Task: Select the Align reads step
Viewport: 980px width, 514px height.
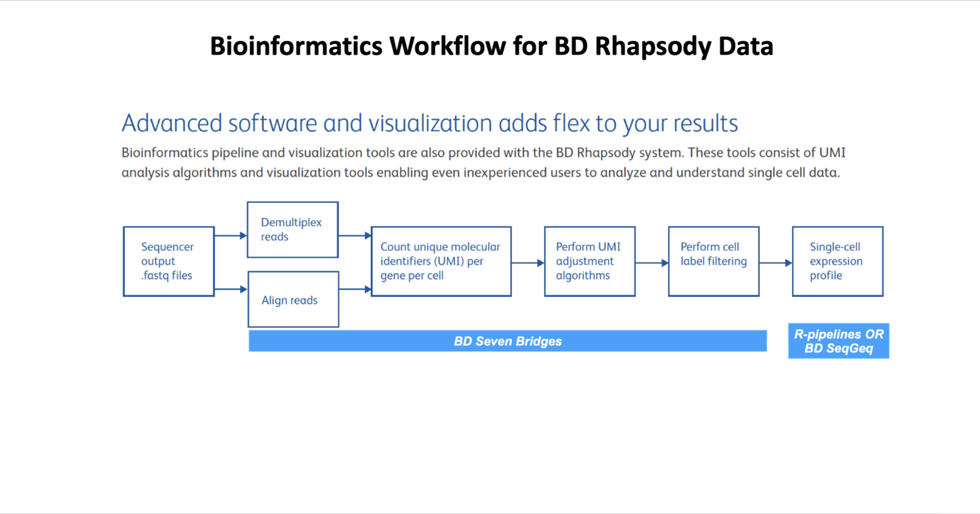Action: point(292,299)
